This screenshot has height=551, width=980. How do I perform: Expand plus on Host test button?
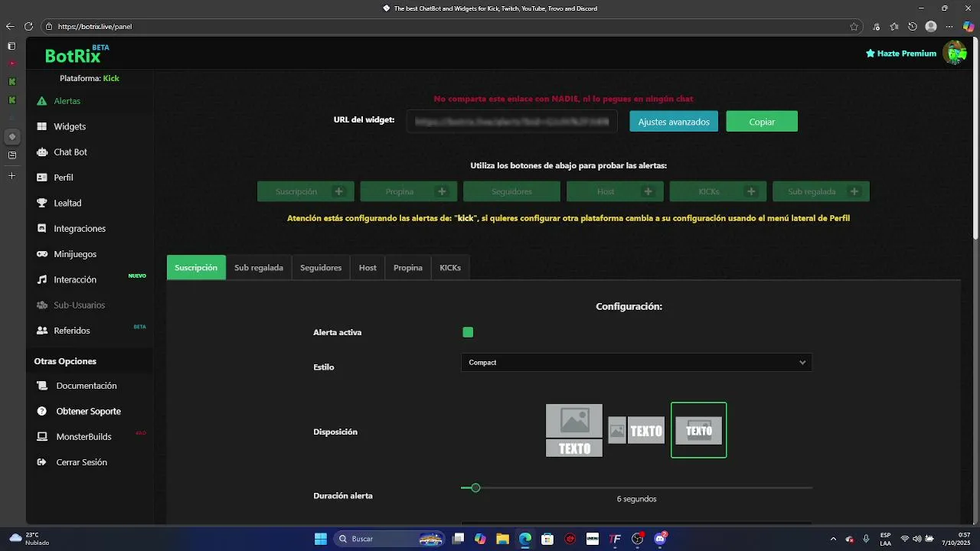(x=648, y=191)
